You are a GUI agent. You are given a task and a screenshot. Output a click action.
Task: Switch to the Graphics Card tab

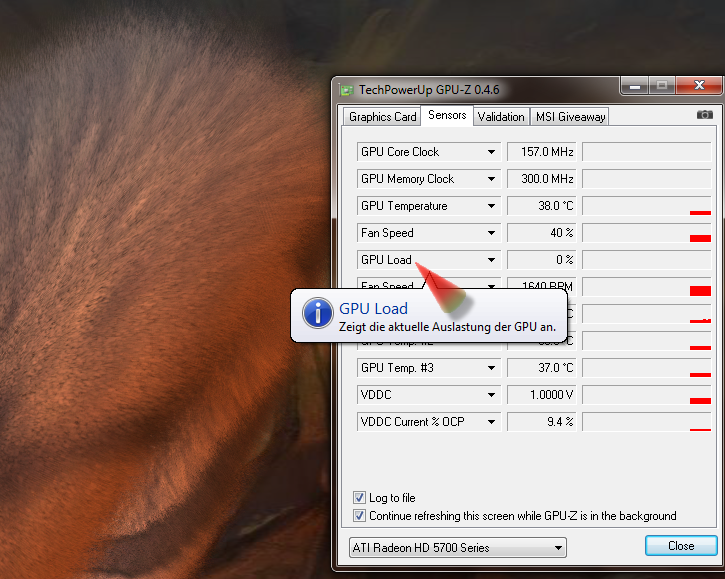(382, 117)
